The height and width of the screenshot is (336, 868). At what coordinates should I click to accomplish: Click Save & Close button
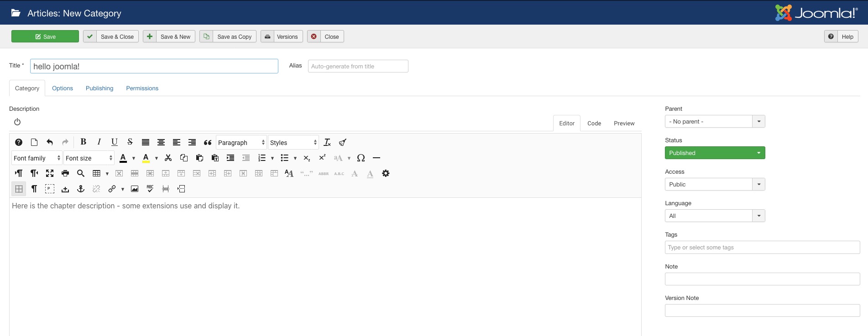[x=111, y=36]
